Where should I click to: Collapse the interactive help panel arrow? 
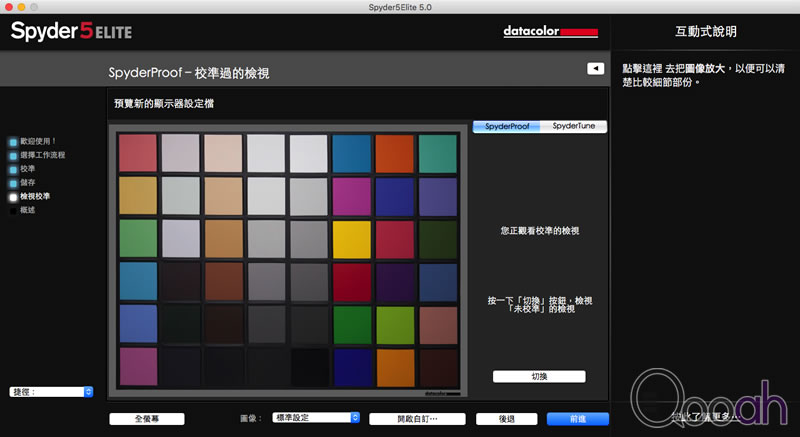(595, 68)
